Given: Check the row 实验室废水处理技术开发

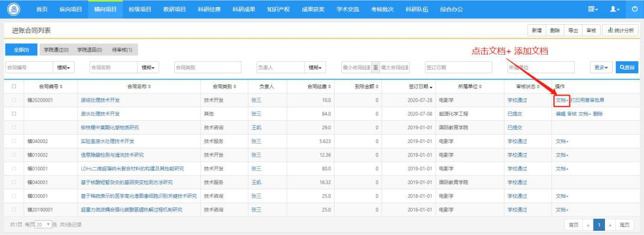Looking at the screenshot, I should tap(14, 141).
